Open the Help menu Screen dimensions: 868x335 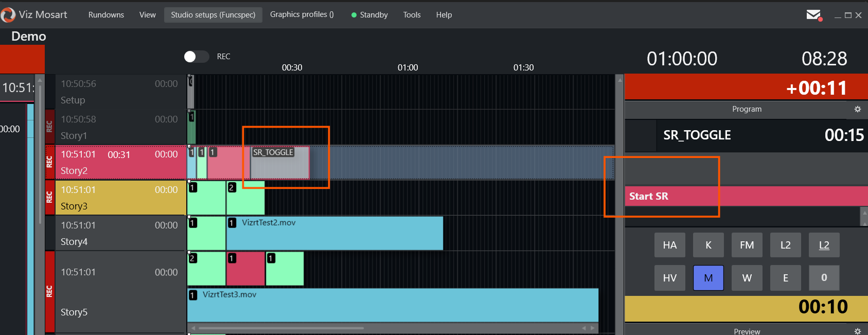(444, 15)
